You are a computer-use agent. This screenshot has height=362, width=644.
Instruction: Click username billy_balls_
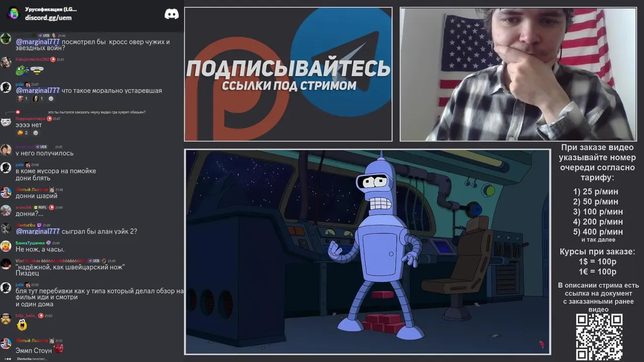tap(26, 316)
